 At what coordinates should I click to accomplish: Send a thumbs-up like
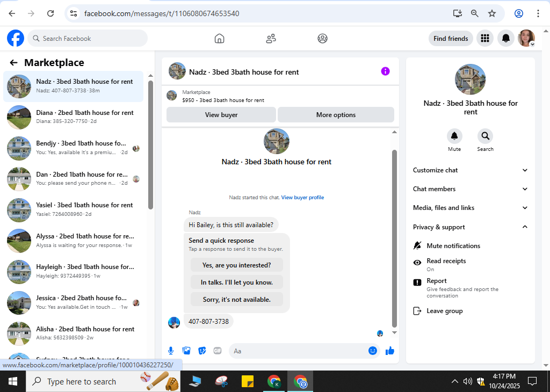[390, 351]
